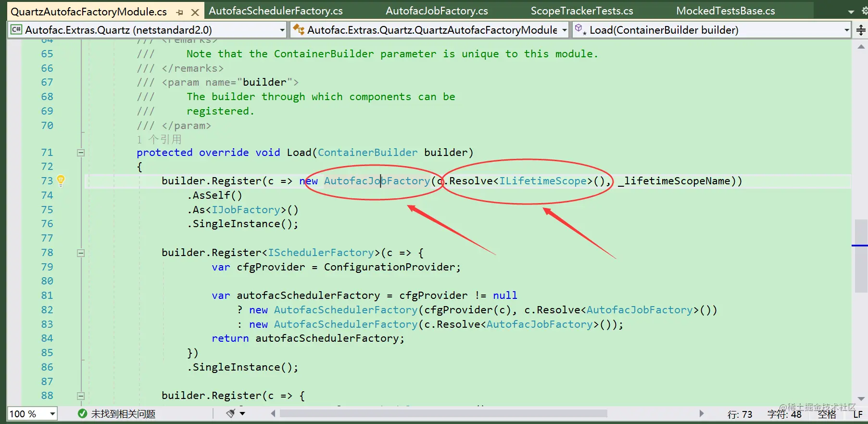Click 'ConfigurationProvider' on line 79
The image size is (868, 424).
click(389, 267)
